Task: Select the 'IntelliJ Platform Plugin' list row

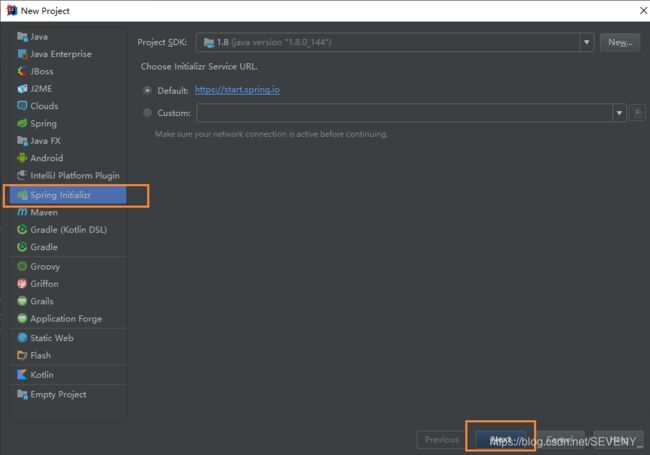Action: (68, 175)
